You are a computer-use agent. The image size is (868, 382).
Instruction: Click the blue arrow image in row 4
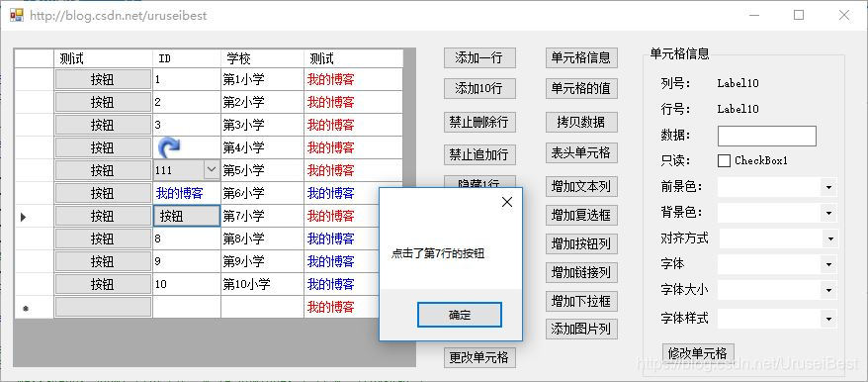169,147
